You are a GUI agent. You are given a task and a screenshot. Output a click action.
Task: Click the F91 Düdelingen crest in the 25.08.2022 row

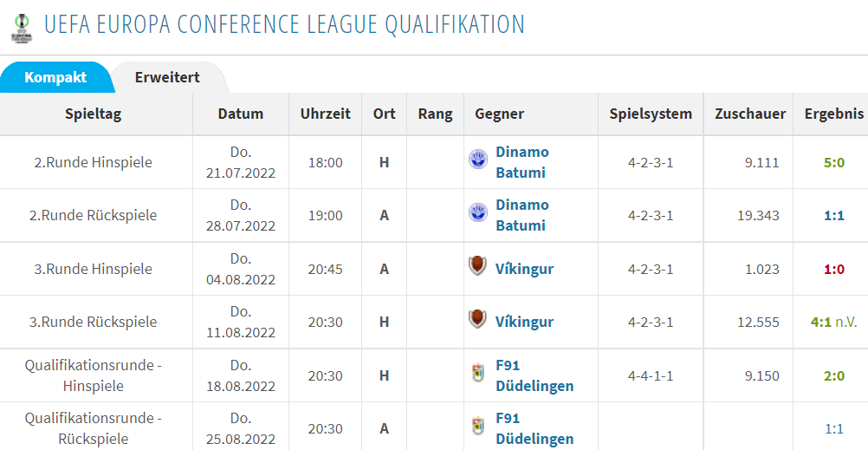(477, 427)
